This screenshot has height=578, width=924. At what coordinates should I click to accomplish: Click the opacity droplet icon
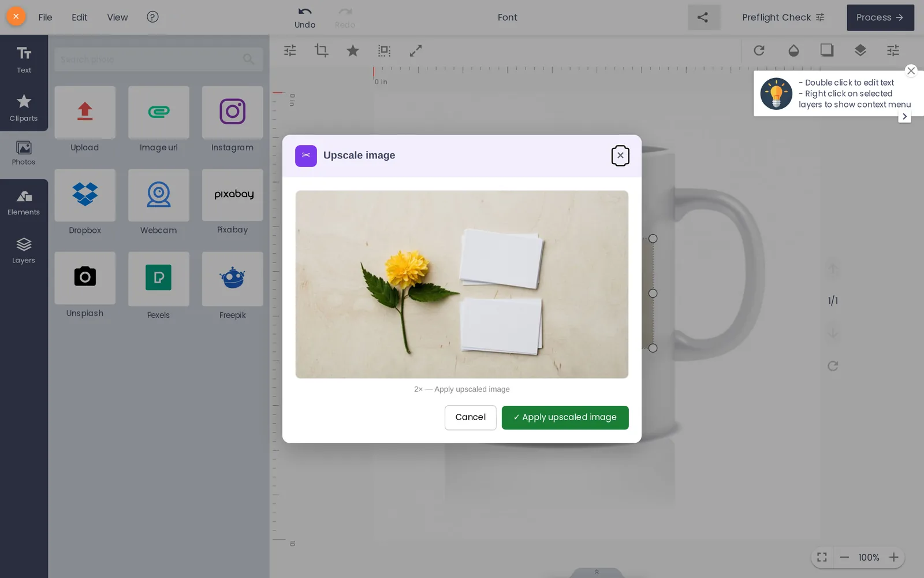[793, 50]
